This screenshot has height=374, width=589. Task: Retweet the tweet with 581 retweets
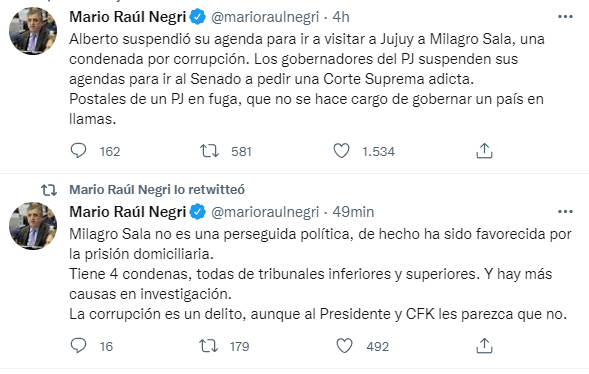[x=209, y=151]
